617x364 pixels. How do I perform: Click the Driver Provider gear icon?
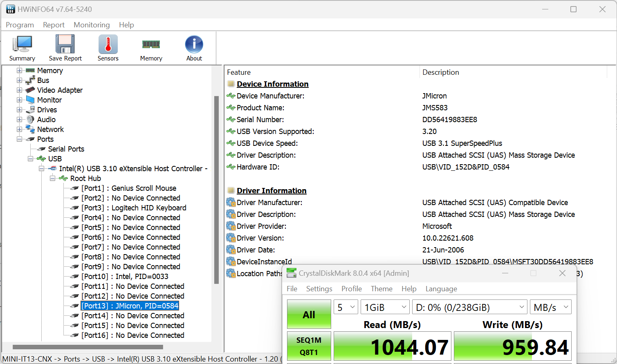pos(231,226)
